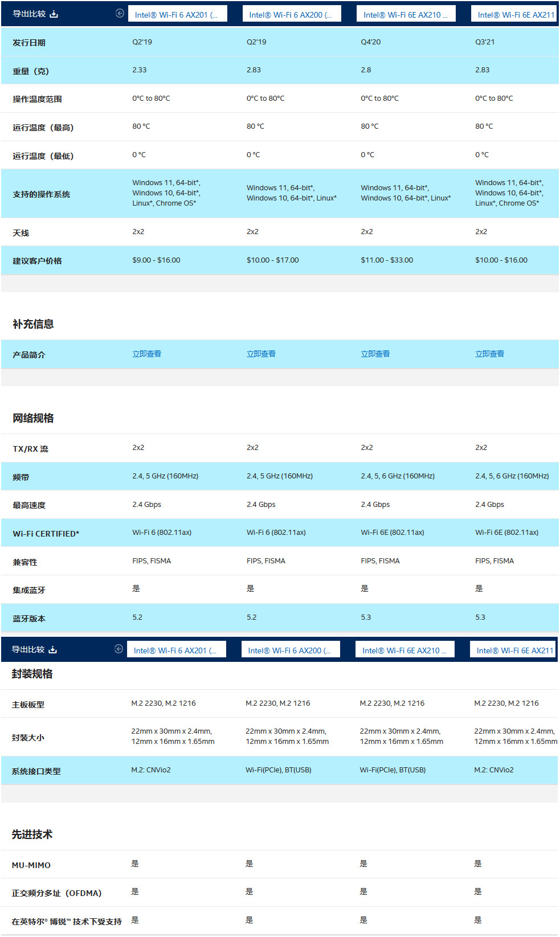560x937 pixels.
Task: Select the MU-MIMO row label
Action: 31,865
